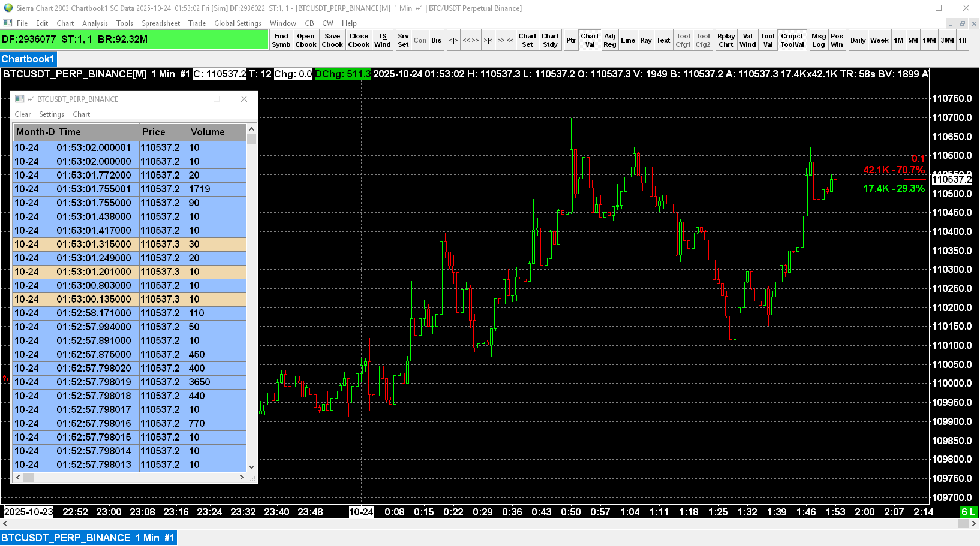Screen dimensions: 980x546
Task: Open the Find Symb toolbar button
Action: tap(281, 40)
